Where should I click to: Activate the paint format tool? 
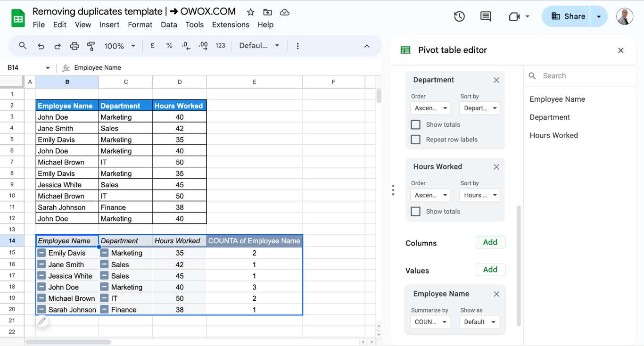[x=91, y=46]
